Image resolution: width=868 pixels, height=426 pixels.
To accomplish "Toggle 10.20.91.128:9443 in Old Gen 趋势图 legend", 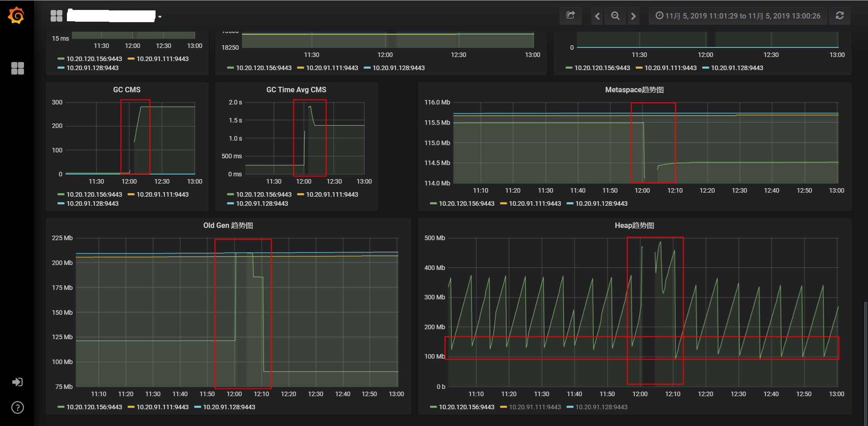I will pos(229,407).
